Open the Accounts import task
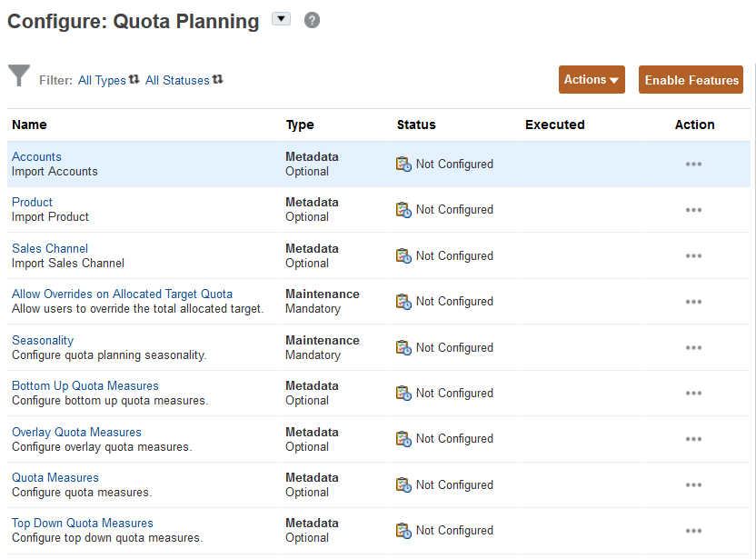The width and height of the screenshot is (756, 559). tap(36, 156)
